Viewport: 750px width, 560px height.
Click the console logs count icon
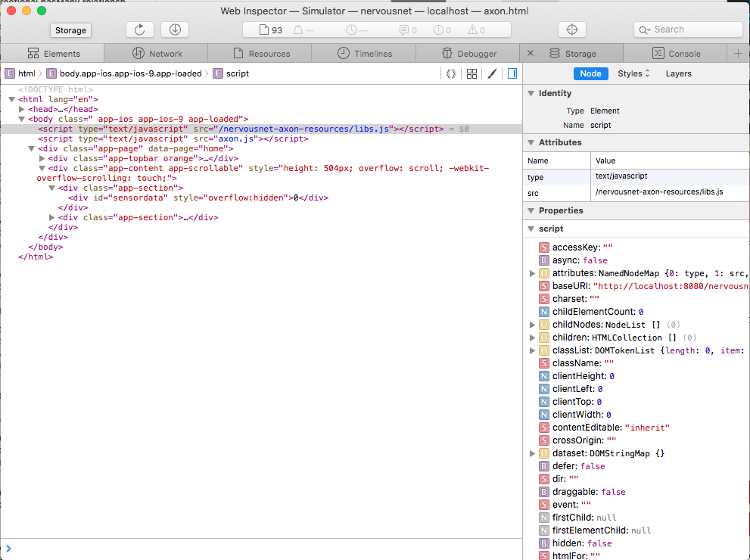pos(403,30)
